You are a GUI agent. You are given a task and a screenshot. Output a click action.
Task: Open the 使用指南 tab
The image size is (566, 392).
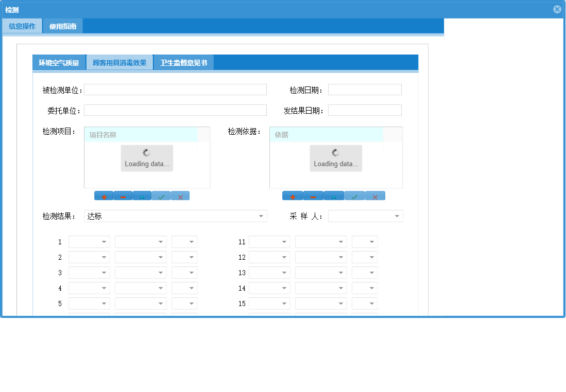[x=62, y=25]
